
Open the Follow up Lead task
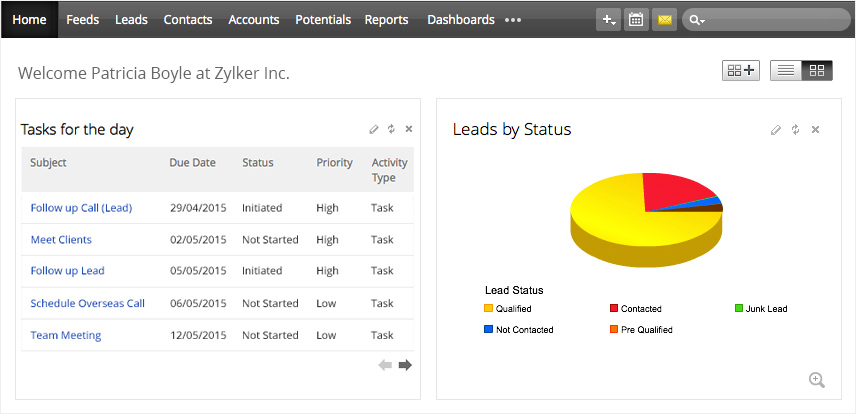point(68,271)
